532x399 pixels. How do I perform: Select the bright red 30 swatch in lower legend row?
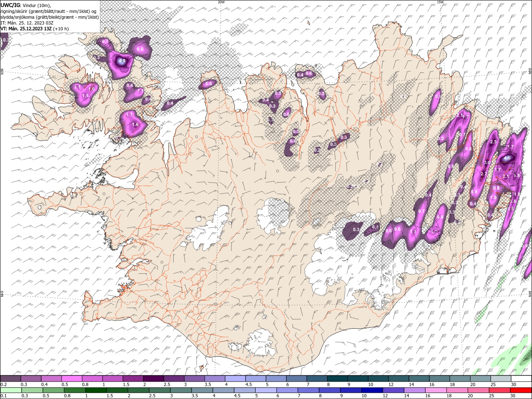pyautogui.click(x=521, y=390)
